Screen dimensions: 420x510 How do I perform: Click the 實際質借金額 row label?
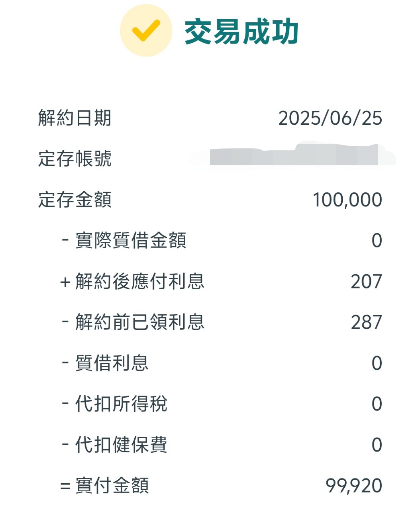point(124,241)
